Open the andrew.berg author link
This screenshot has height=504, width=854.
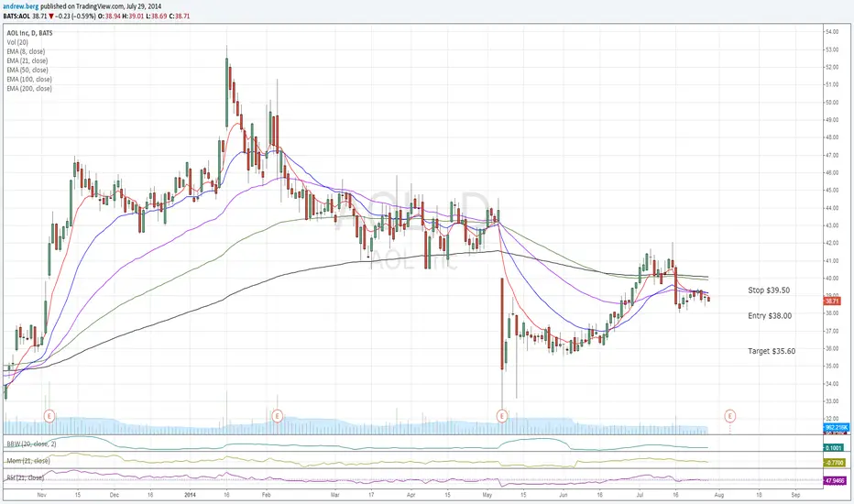[21, 6]
